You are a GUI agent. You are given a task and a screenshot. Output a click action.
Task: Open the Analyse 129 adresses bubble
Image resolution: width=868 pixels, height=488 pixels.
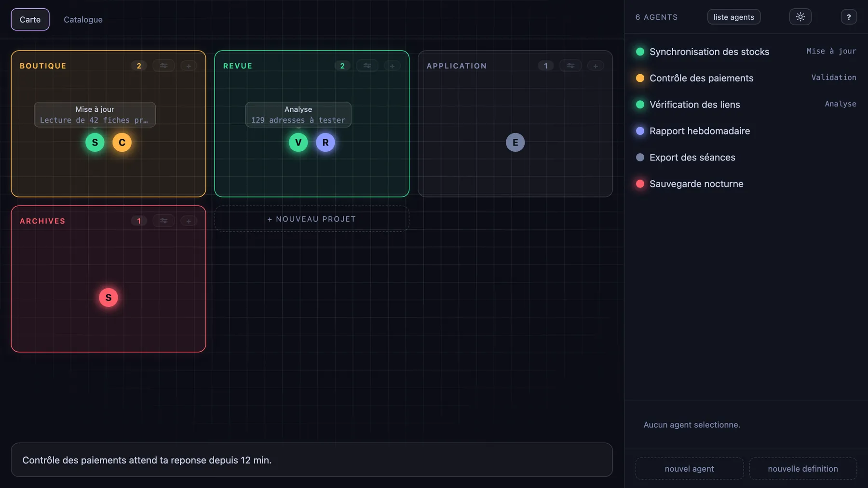click(x=298, y=115)
